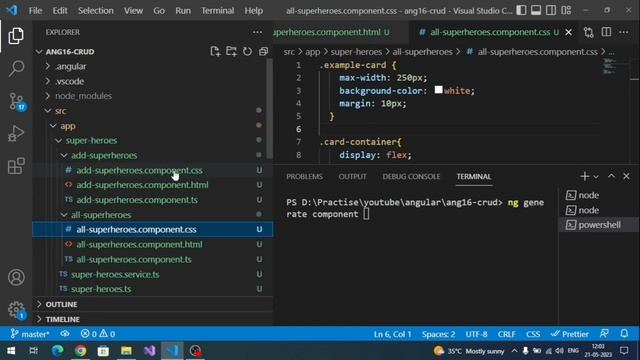Collapse the app folder

pyautogui.click(x=53, y=126)
